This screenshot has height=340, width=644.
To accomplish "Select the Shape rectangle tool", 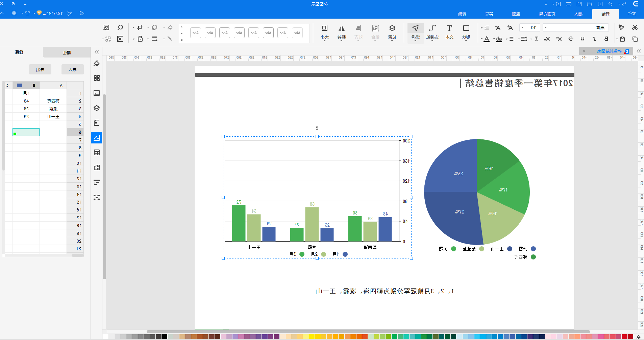I will 466,32.
